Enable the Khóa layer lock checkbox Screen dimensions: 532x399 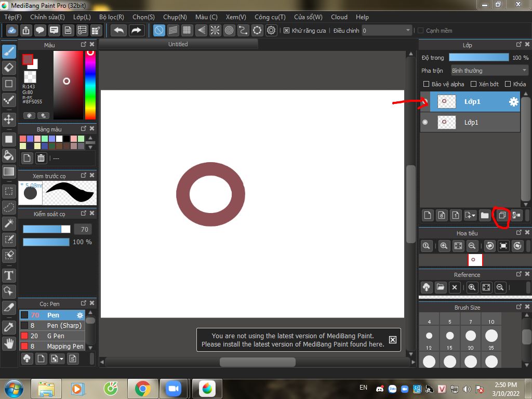pyautogui.click(x=508, y=84)
